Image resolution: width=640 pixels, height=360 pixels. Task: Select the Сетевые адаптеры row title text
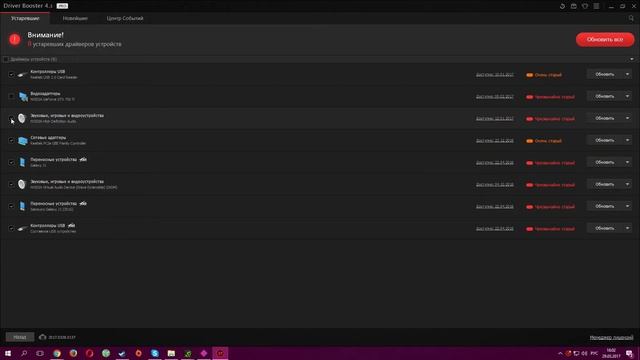click(x=48, y=138)
